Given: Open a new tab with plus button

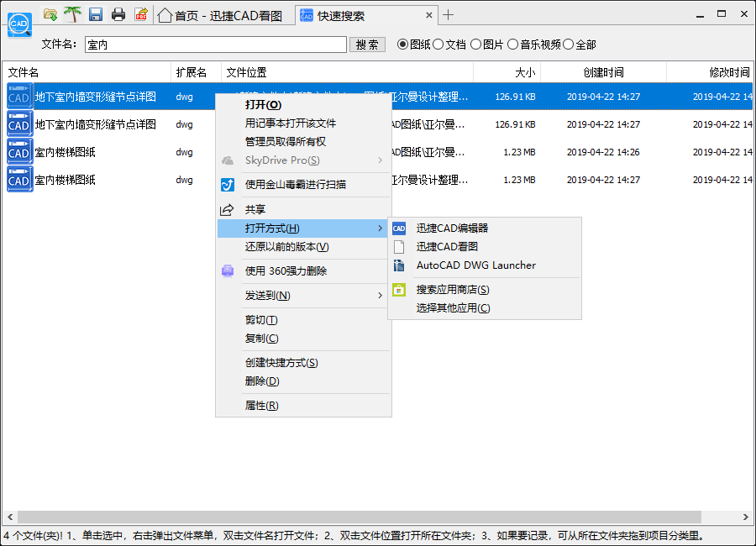Looking at the screenshot, I should [x=449, y=15].
